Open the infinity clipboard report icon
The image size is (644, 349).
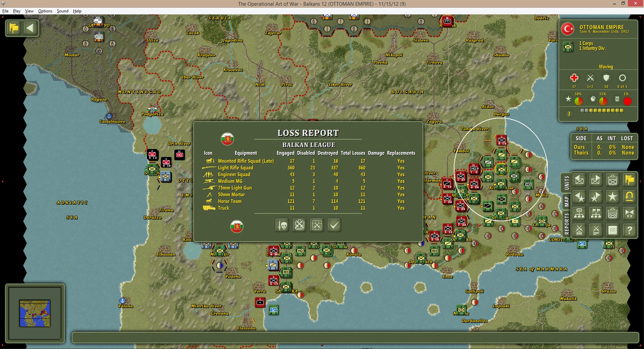(613, 213)
